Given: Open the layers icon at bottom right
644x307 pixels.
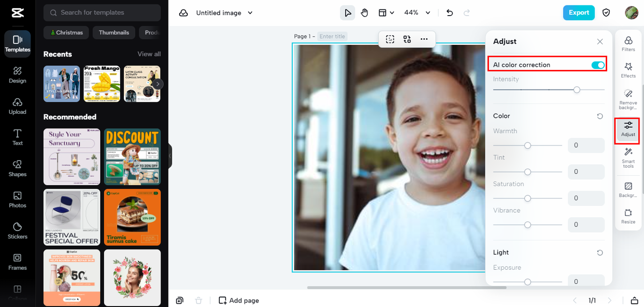Looking at the screenshot, I should point(634,300).
